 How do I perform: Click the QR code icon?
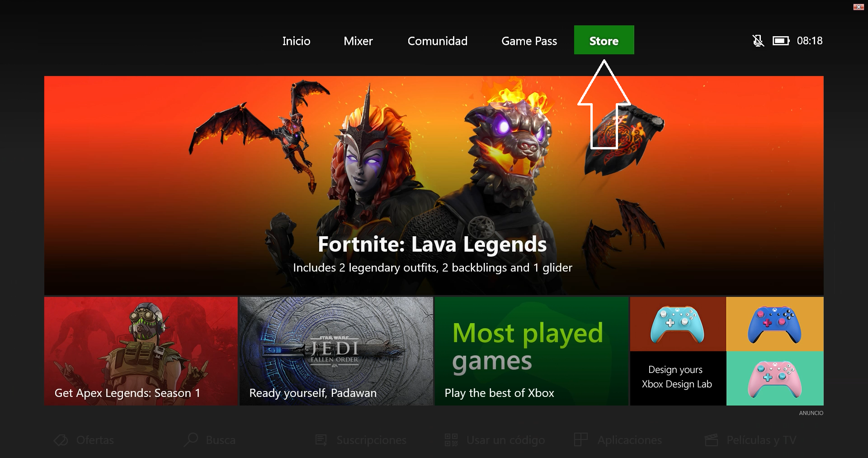click(451, 440)
